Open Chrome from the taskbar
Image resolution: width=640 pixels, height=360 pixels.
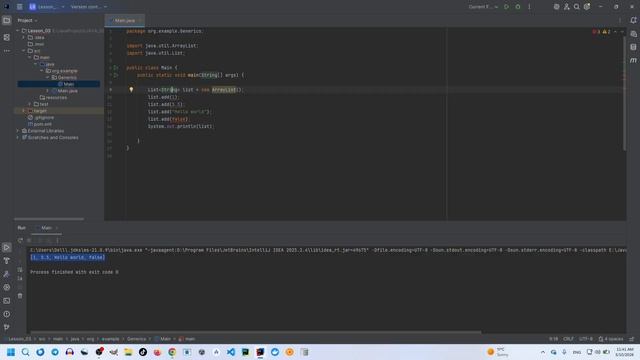pos(172,352)
